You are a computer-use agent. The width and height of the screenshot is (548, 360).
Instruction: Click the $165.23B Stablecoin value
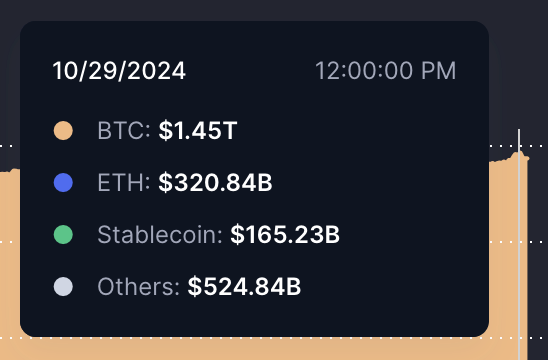click(285, 234)
